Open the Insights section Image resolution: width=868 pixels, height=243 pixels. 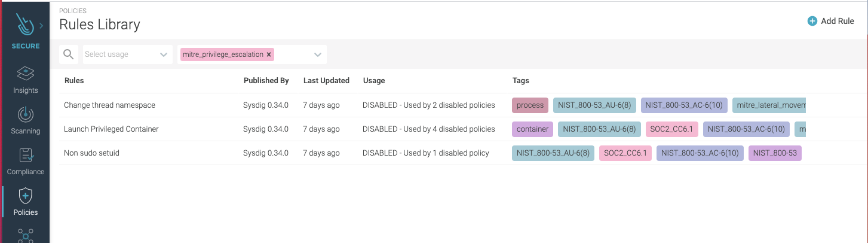pos(26,80)
